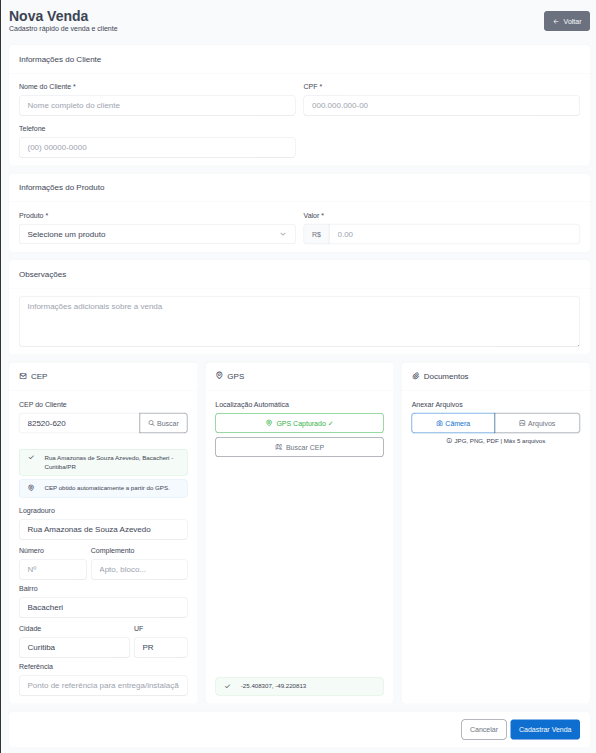The image size is (596, 753).
Task: Click the map pin icon next to GPS heading
Action: click(219, 376)
